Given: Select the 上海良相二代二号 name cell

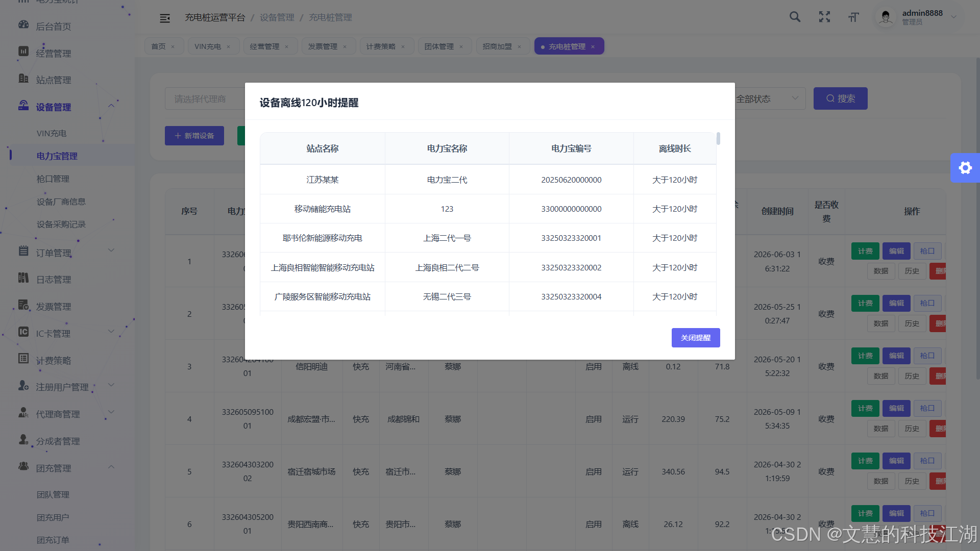Looking at the screenshot, I should (447, 267).
